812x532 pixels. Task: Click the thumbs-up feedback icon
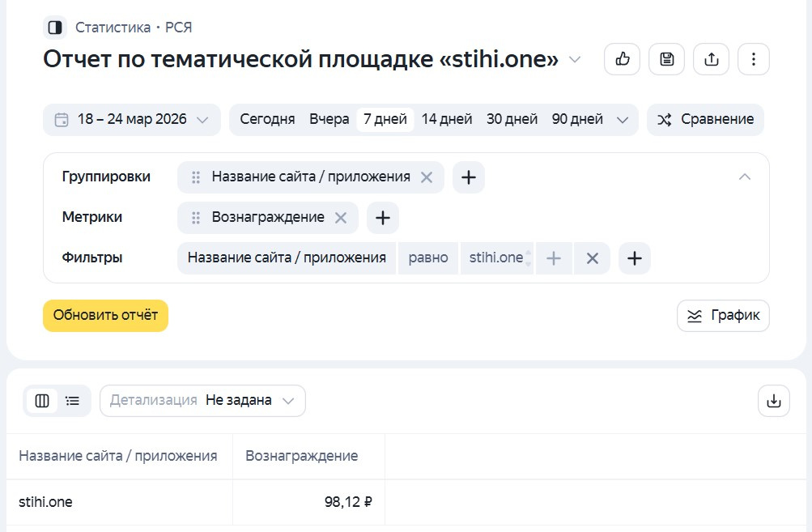(622, 59)
